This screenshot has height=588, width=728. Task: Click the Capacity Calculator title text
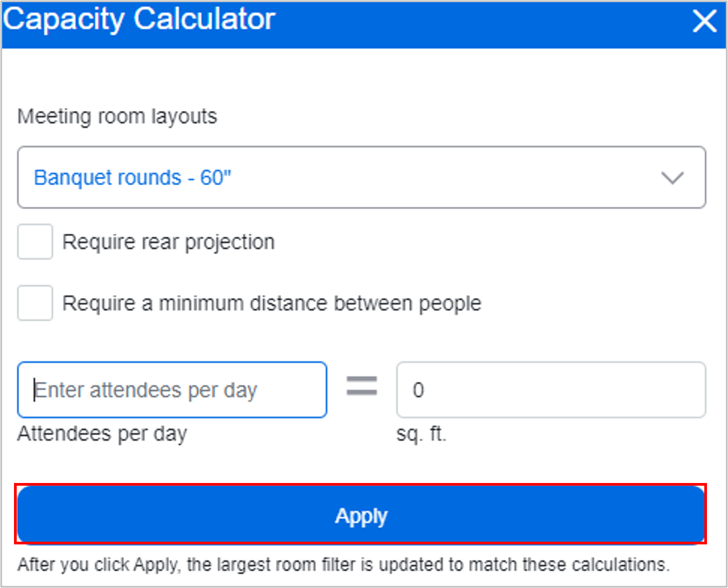click(140, 19)
